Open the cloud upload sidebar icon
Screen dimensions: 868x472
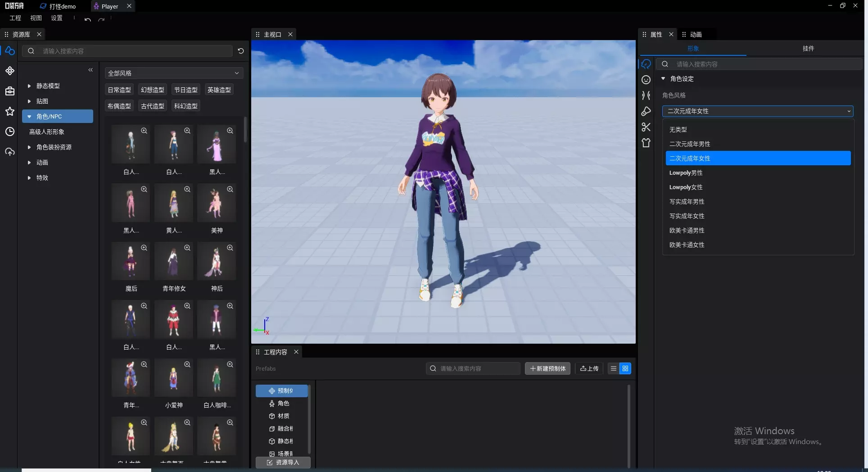point(9,152)
